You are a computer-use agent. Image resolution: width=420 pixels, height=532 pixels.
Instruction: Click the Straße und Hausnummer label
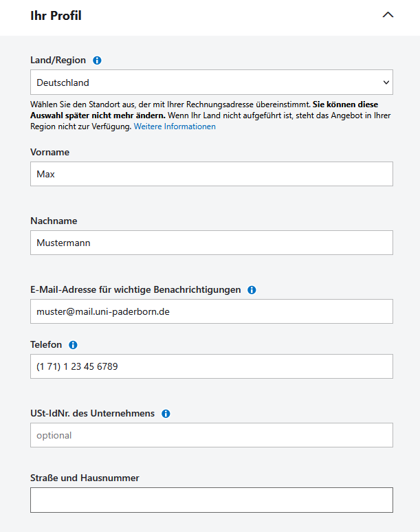tap(85, 478)
